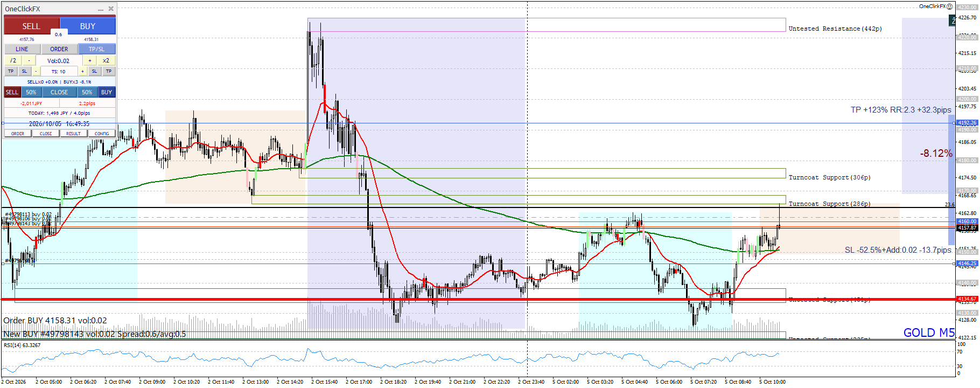Image resolution: width=980 pixels, height=388 pixels.
Task: Click the big red SELL button
Action: [x=31, y=26]
